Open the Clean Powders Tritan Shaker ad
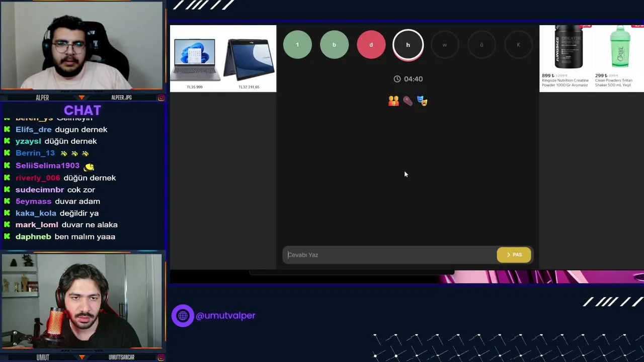 coord(619,57)
